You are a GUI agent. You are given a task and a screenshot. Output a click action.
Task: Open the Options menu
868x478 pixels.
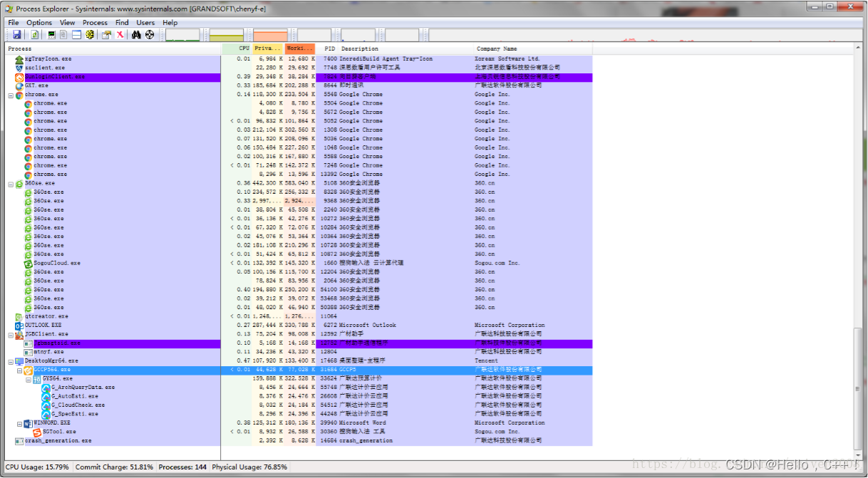coord(39,23)
